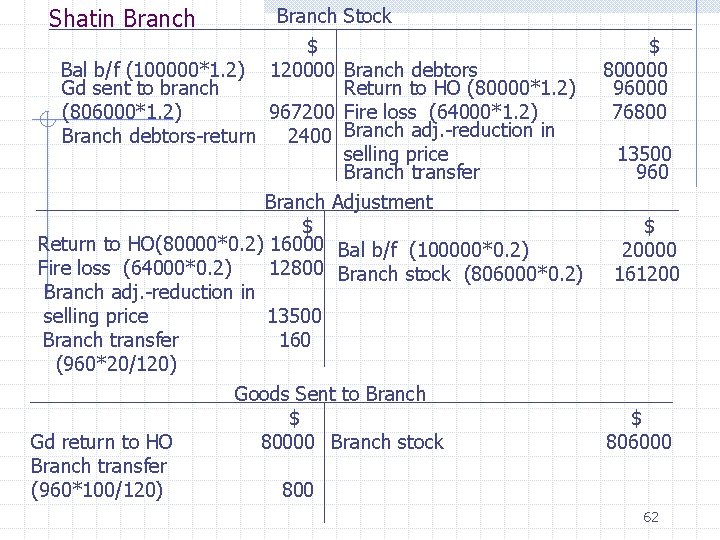Click the 'Branch debtors' credit entry
Viewport: 720px width, 540px height.
click(411, 70)
